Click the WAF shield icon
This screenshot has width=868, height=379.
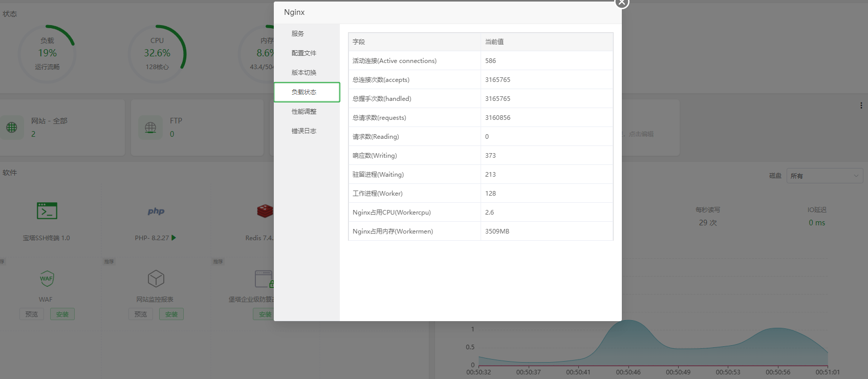(x=47, y=279)
